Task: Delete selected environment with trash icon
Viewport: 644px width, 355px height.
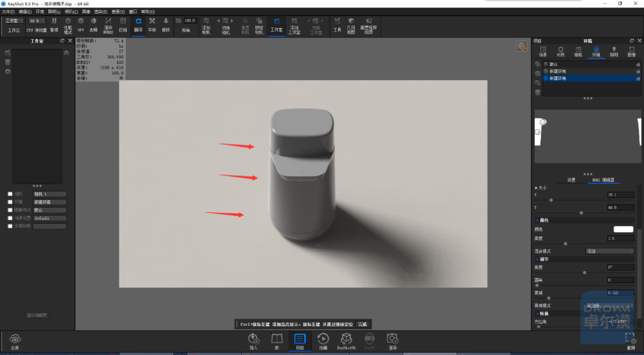Action: click(x=538, y=92)
